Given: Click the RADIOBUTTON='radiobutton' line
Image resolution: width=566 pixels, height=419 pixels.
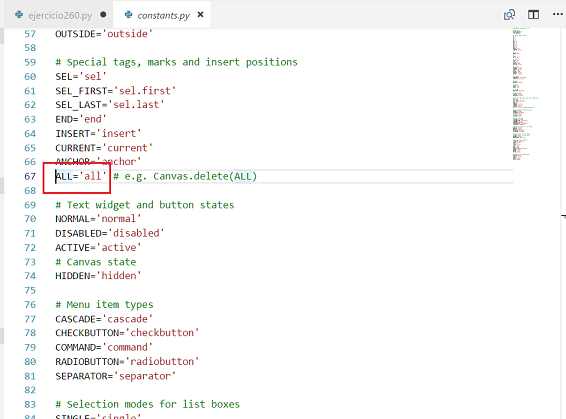Looking at the screenshot, I should [127, 362].
